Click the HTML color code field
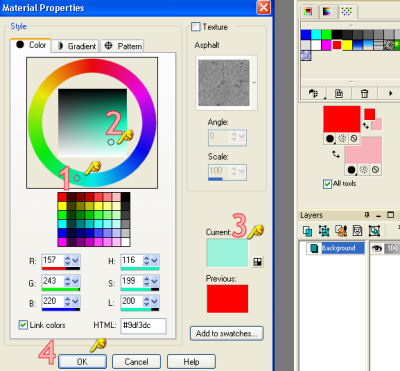Viewport: 400px width, 371px height. click(x=143, y=326)
